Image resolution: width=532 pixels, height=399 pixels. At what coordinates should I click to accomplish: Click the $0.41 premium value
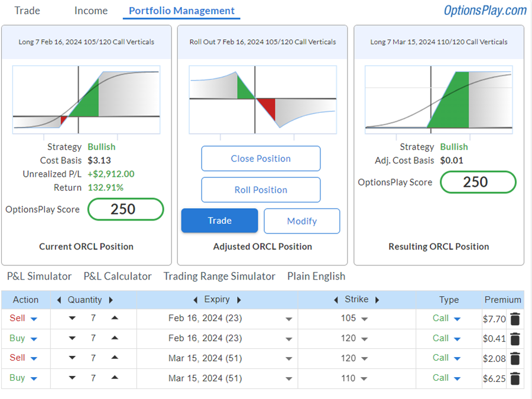point(494,339)
